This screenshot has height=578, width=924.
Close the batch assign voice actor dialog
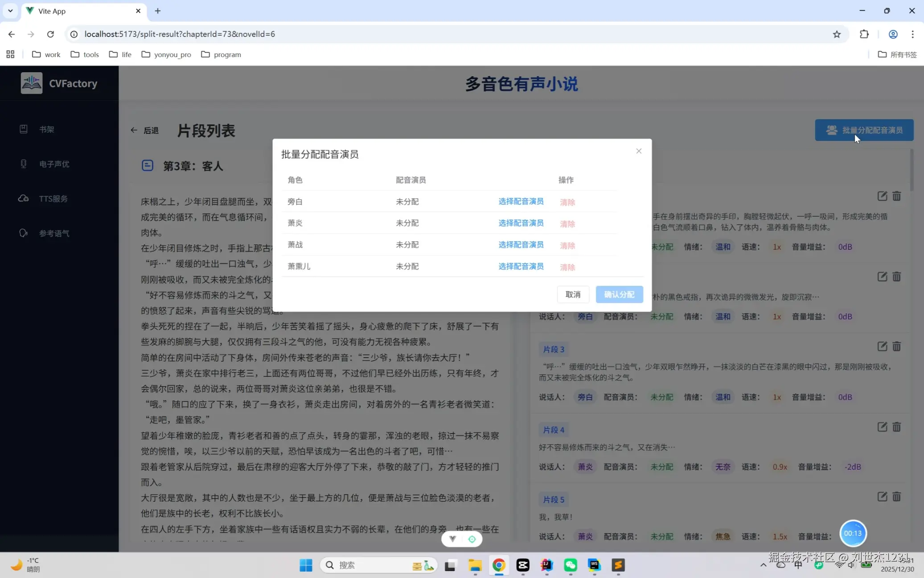click(638, 151)
